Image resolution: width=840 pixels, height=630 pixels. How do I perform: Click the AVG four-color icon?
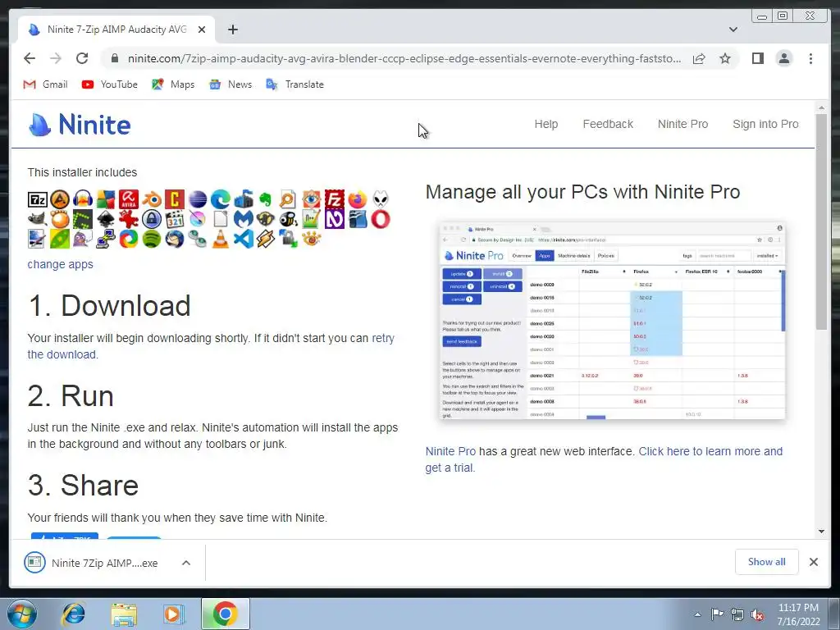106,200
